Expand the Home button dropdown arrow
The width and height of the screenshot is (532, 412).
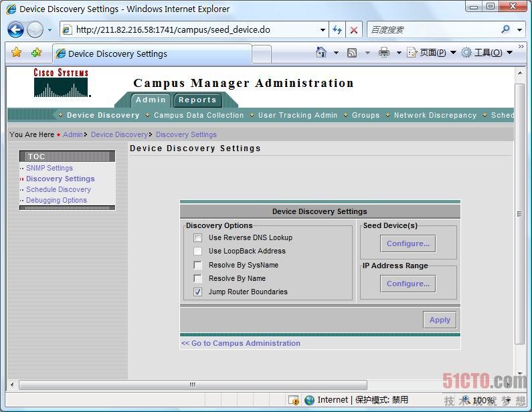click(x=336, y=53)
